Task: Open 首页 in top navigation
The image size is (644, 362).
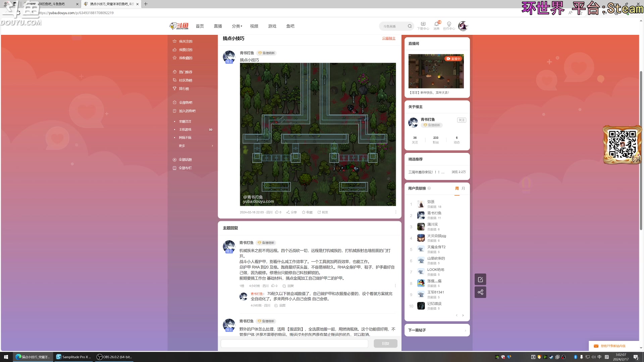Action: 200,26
